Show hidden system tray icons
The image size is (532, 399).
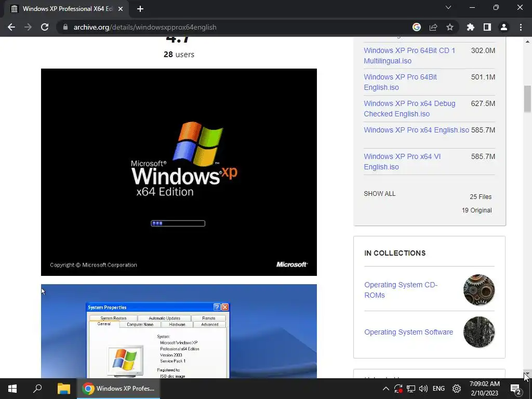pos(386,389)
